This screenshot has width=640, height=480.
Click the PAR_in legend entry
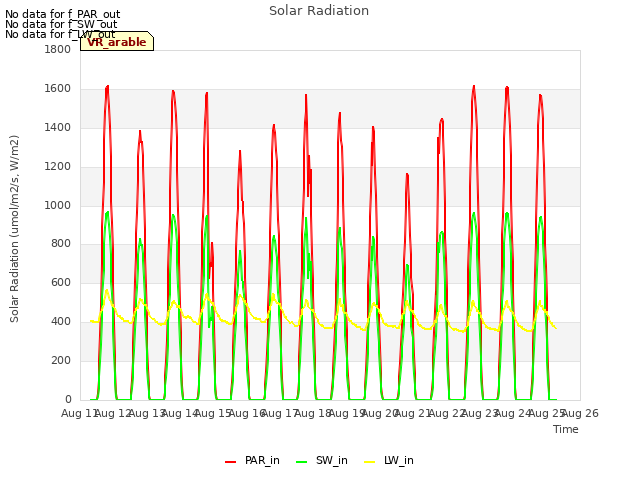(252, 460)
